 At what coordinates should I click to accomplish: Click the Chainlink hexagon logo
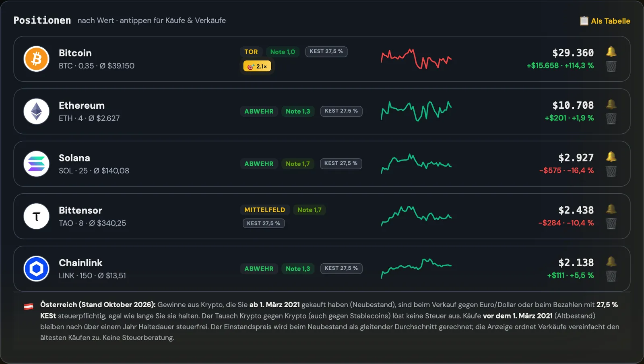pos(36,269)
